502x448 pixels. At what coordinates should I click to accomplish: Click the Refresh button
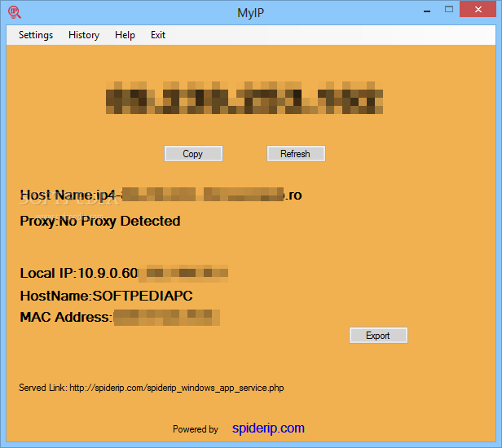296,154
